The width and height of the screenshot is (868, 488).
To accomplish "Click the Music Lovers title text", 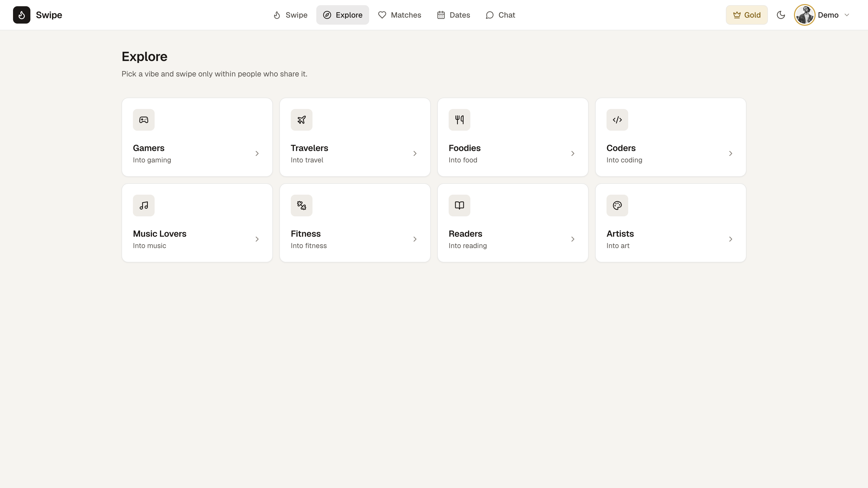I will coord(160,234).
